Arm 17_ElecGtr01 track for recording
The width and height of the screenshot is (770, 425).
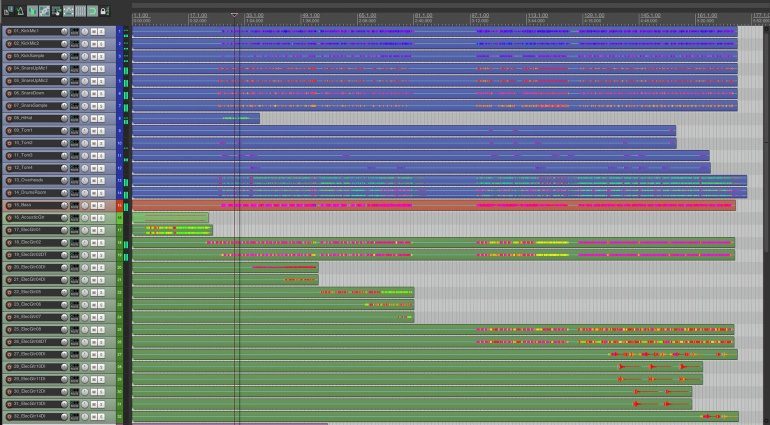[x=9, y=230]
